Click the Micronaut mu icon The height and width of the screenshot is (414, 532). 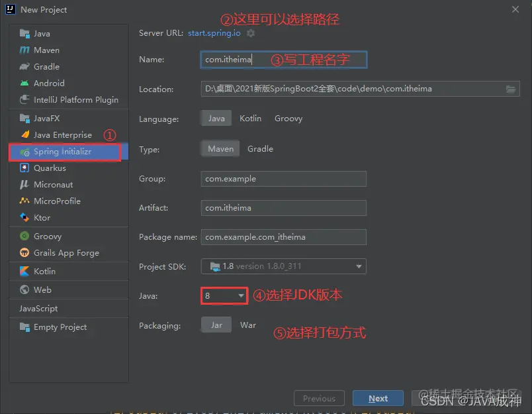tap(24, 184)
